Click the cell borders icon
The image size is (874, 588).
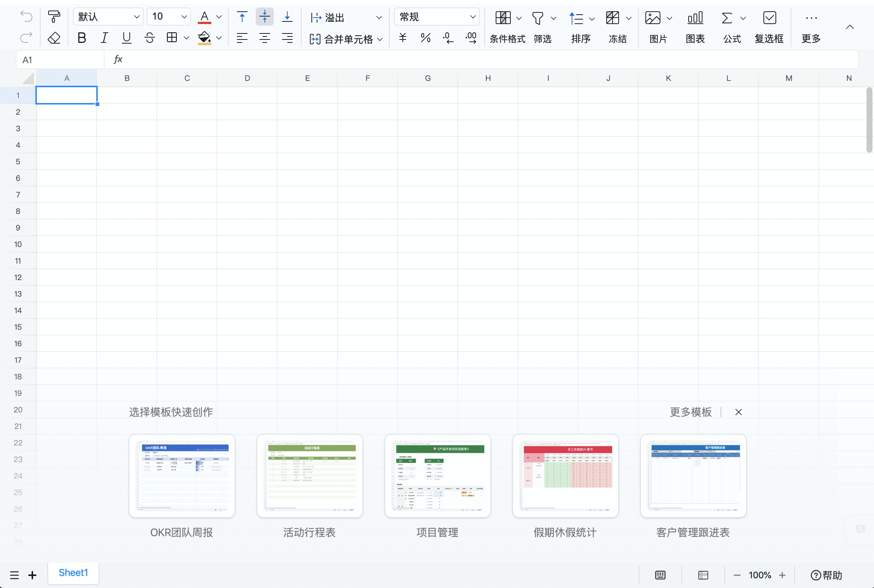[172, 38]
